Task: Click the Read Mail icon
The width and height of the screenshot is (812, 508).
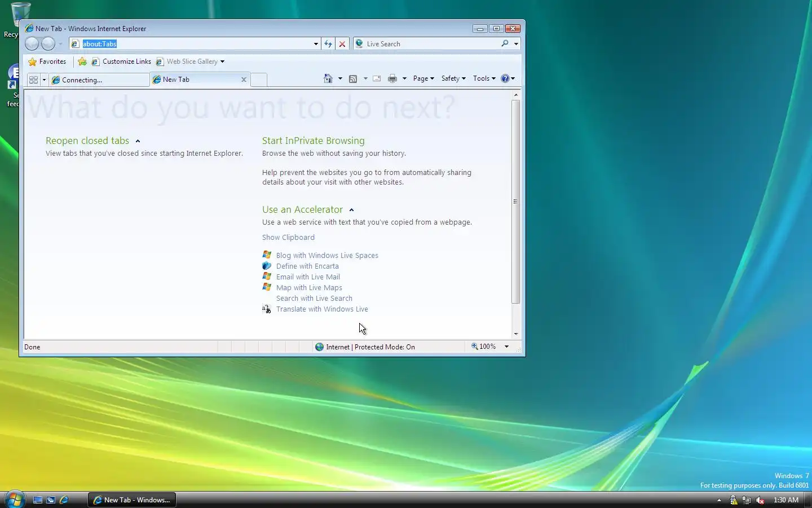Action: pyautogui.click(x=377, y=78)
